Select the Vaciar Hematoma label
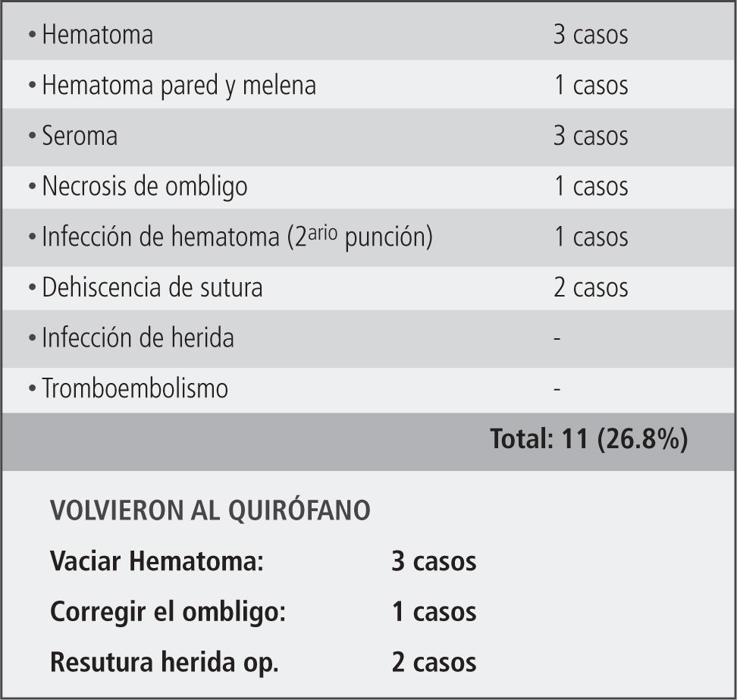 (x=157, y=562)
